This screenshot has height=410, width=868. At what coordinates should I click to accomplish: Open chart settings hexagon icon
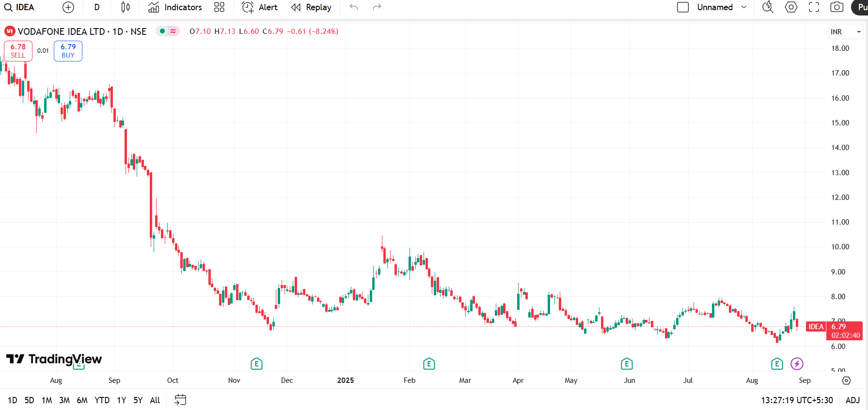pyautogui.click(x=791, y=7)
